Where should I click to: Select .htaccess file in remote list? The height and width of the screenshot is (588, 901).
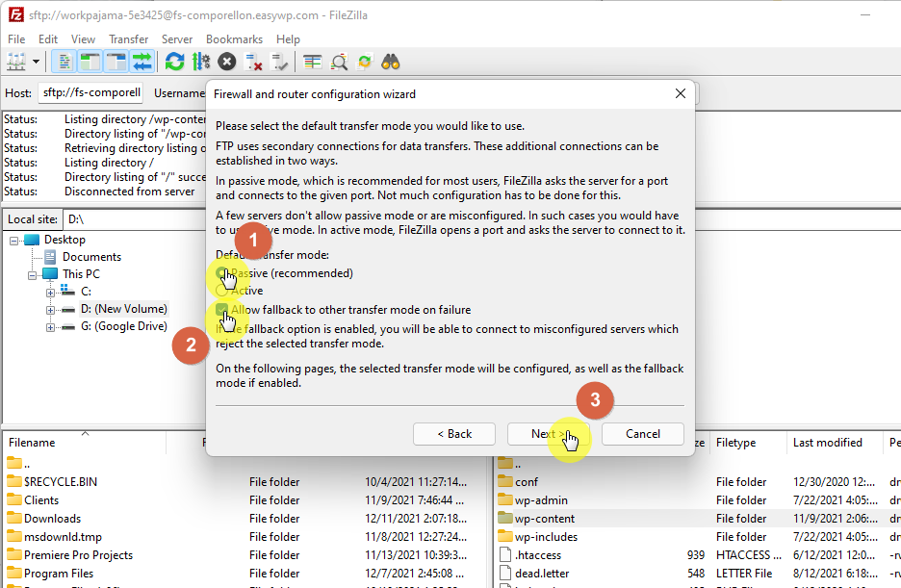click(538, 555)
